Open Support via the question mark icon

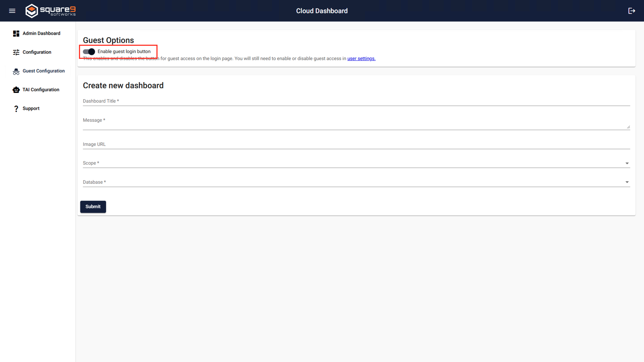tap(16, 108)
